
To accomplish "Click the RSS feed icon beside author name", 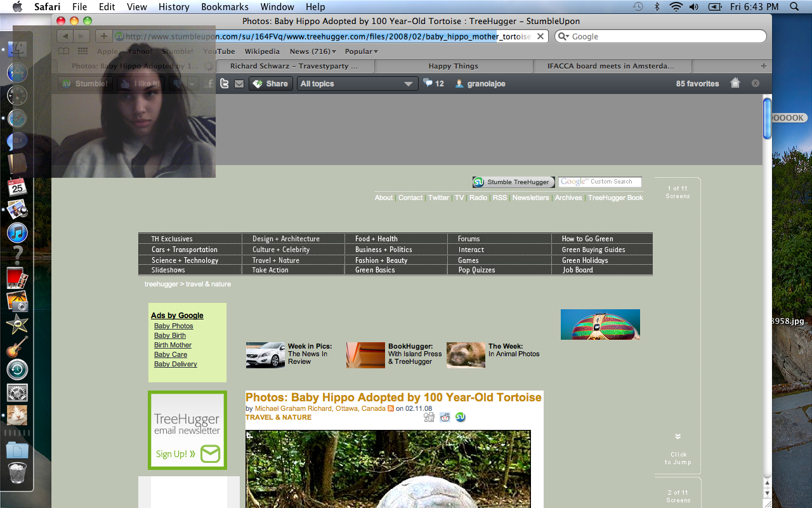I will click(x=391, y=409).
